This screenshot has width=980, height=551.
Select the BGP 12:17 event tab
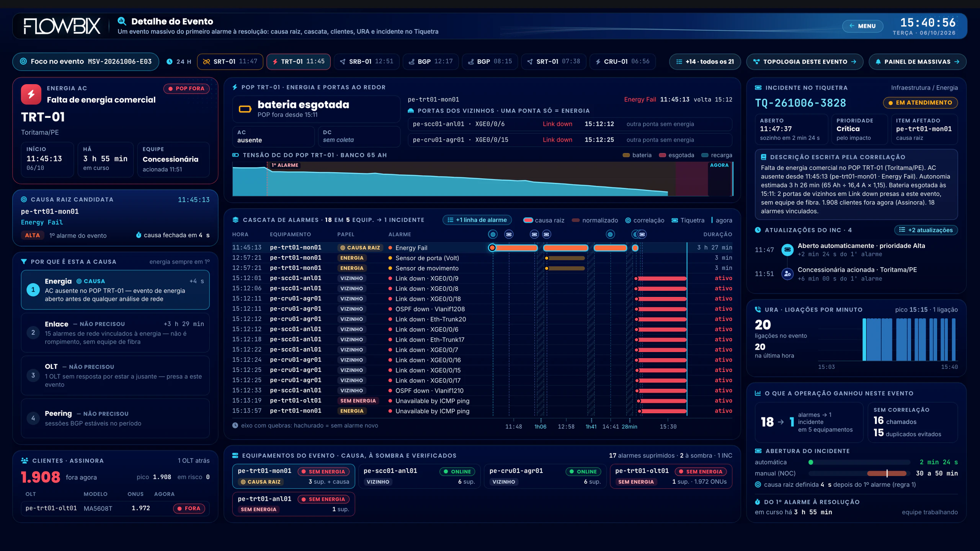click(431, 62)
